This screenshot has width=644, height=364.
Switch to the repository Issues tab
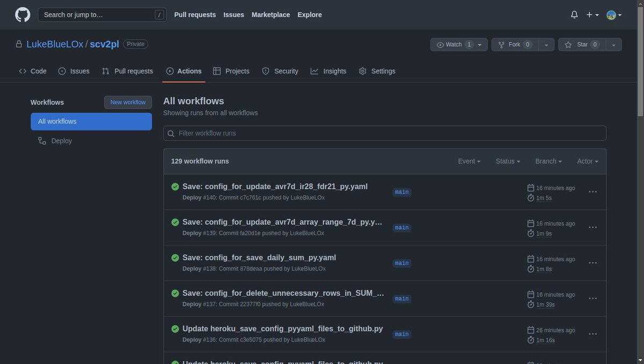pyautogui.click(x=74, y=71)
